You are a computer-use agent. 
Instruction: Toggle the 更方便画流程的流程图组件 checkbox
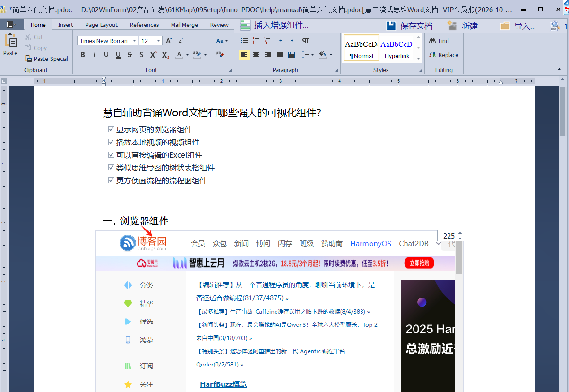pos(111,180)
